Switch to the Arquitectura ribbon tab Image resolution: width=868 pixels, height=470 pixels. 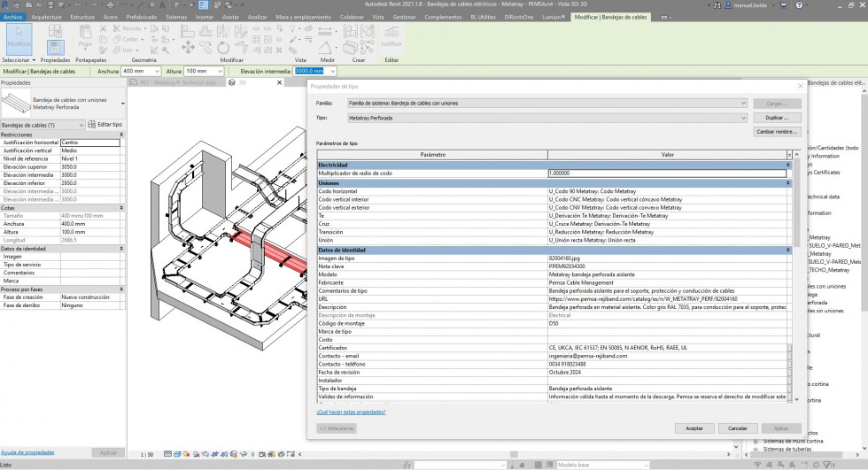click(46, 17)
